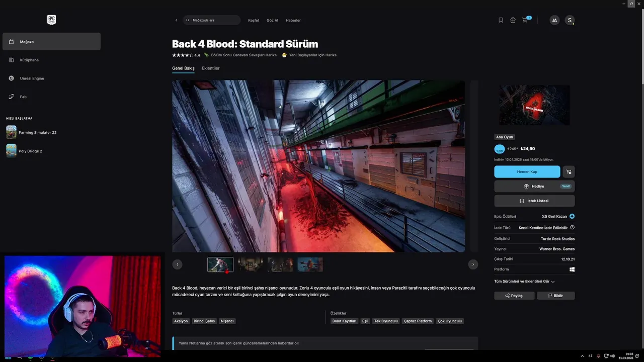Screen dimensions: 644x362
Task: Show hidden tray icons chevron in taskbar
Action: [582, 356]
